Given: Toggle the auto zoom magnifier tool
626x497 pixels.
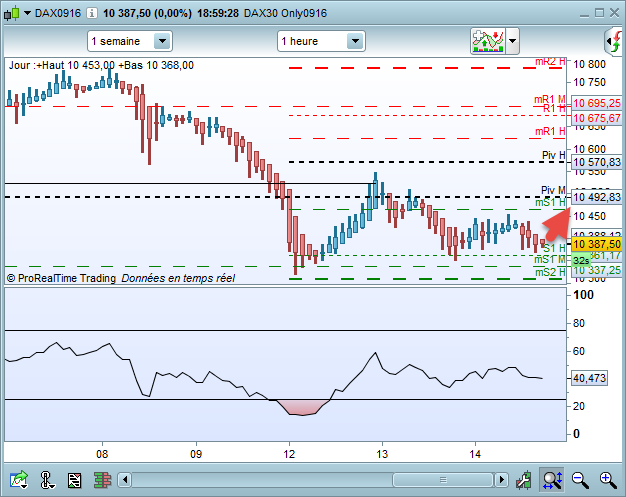Looking at the screenshot, I should click(x=552, y=479).
